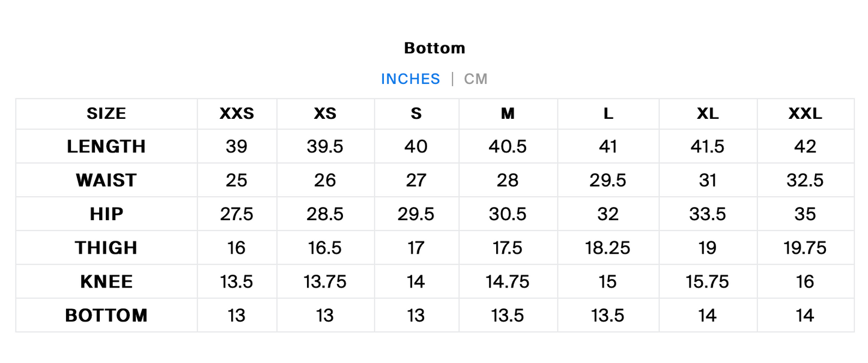868x363 pixels.
Task: Click the BOTTOM row label
Action: tap(106, 315)
